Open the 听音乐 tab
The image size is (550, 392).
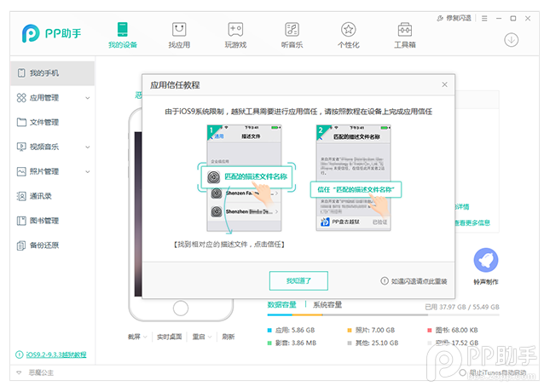292,35
